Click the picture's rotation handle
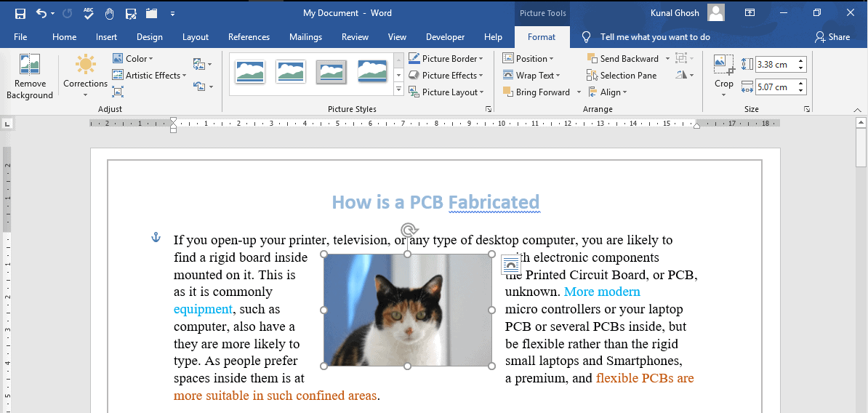The height and width of the screenshot is (413, 868). (408, 230)
